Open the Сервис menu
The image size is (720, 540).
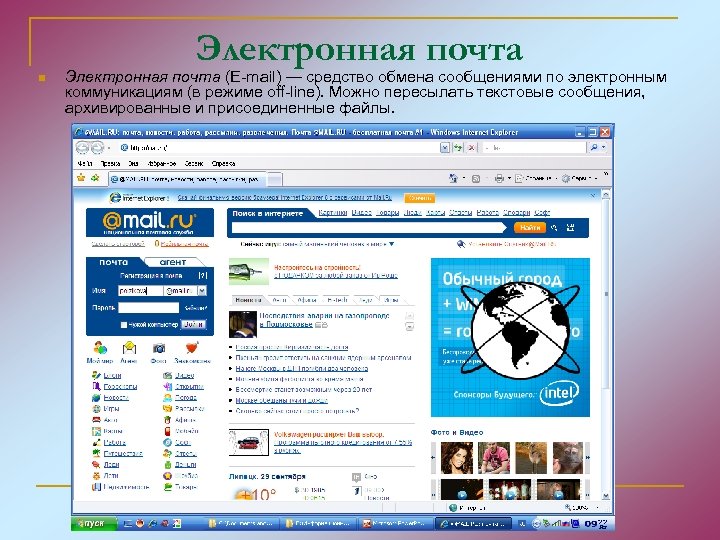[x=194, y=163]
